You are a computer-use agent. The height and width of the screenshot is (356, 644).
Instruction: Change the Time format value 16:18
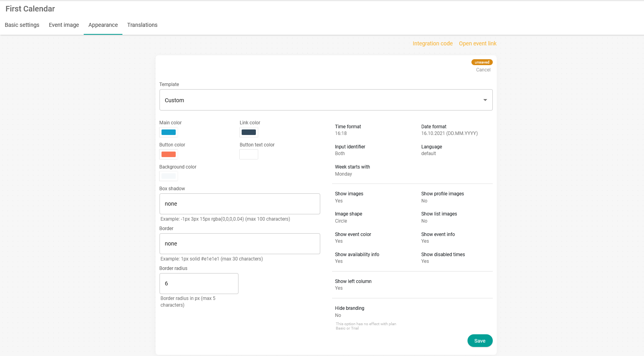pos(341,133)
